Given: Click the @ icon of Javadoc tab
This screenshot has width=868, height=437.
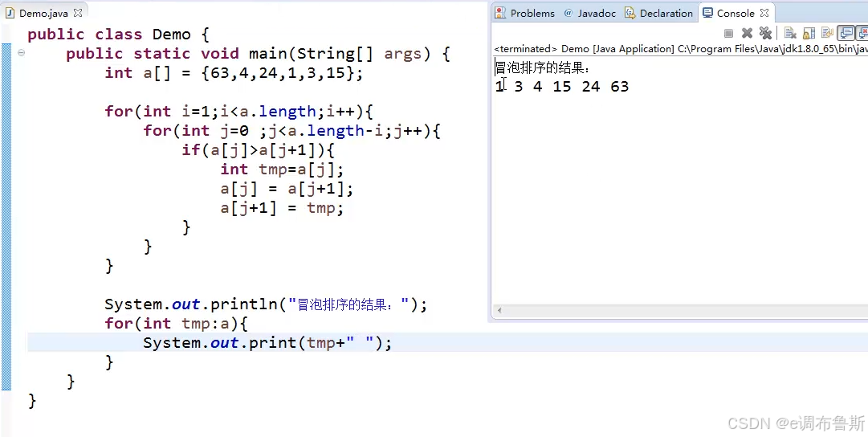Looking at the screenshot, I should (568, 13).
